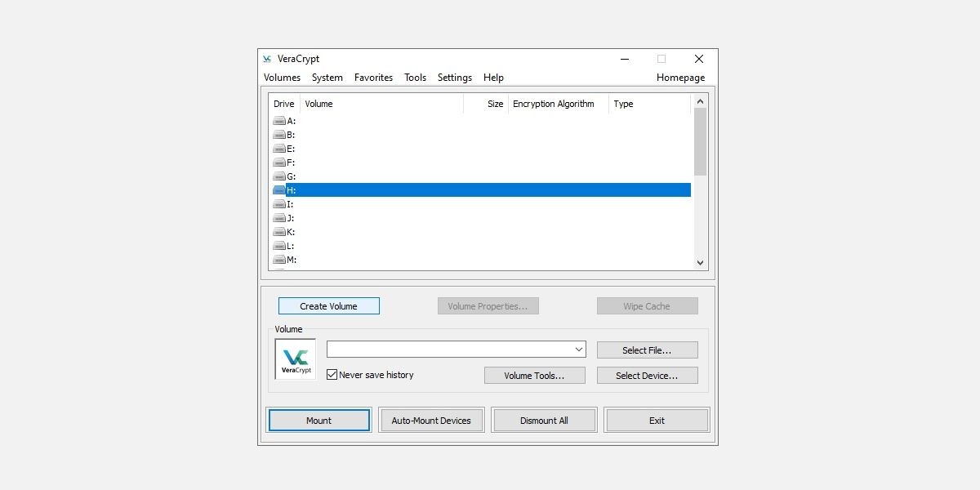
Task: Select the M: drive letter text
Action: pos(292,260)
